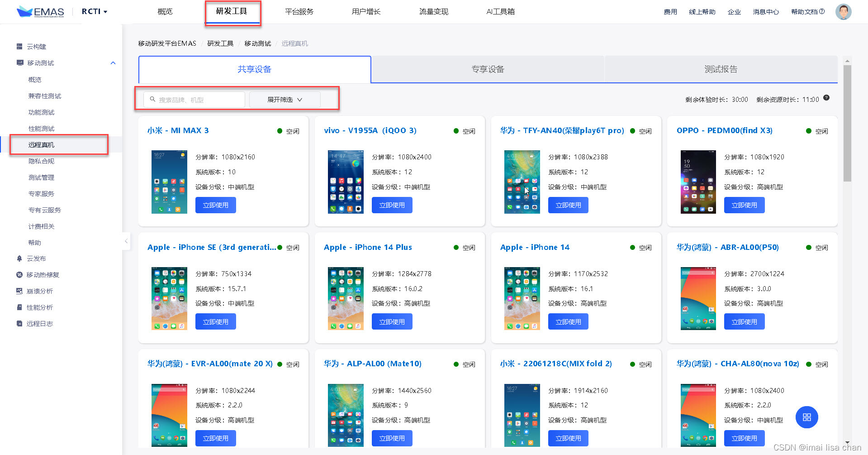Click 研发工具 in breadcrumb

(220, 43)
